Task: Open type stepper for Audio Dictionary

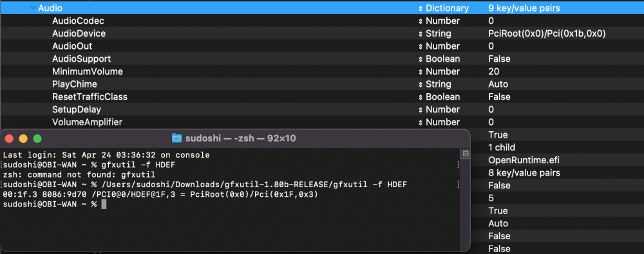Action: 420,8
